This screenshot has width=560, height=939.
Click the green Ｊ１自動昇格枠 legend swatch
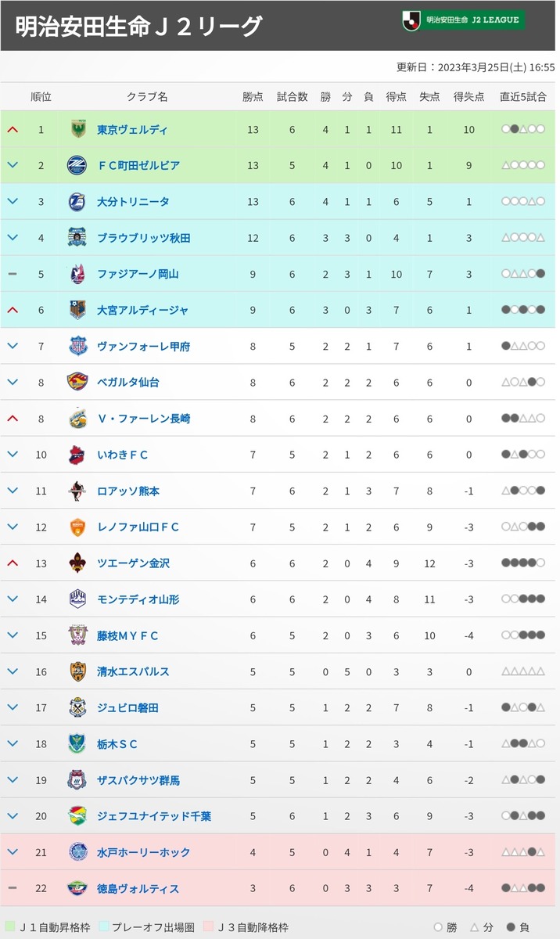click(9, 927)
